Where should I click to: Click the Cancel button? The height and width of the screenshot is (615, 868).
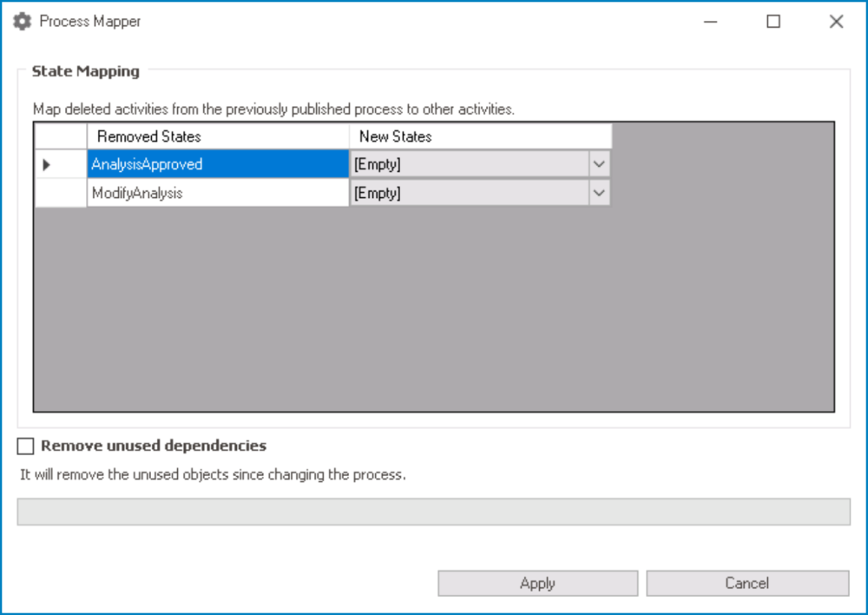(x=747, y=584)
